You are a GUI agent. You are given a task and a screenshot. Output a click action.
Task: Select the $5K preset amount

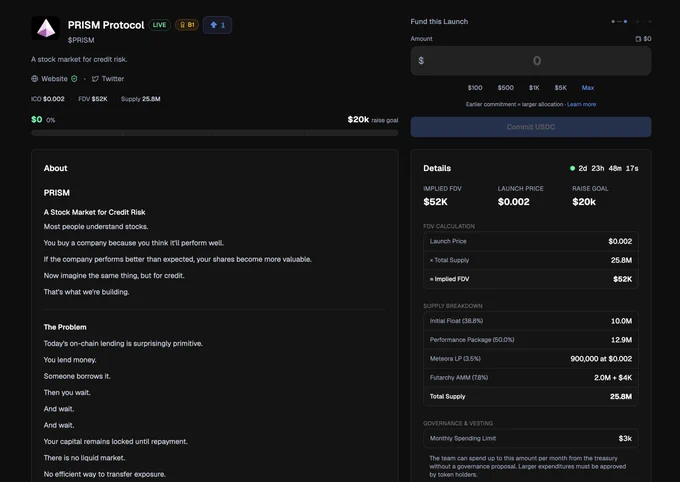[x=560, y=88]
